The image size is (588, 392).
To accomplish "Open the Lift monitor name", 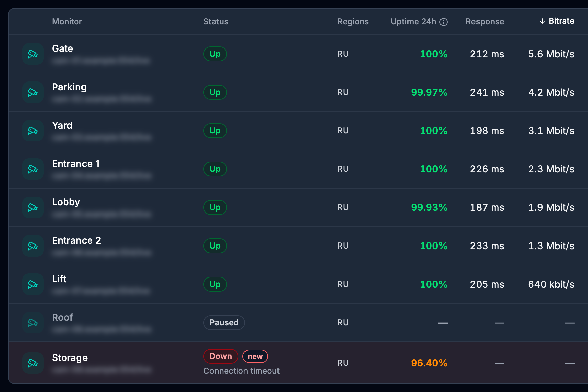I will tap(59, 279).
